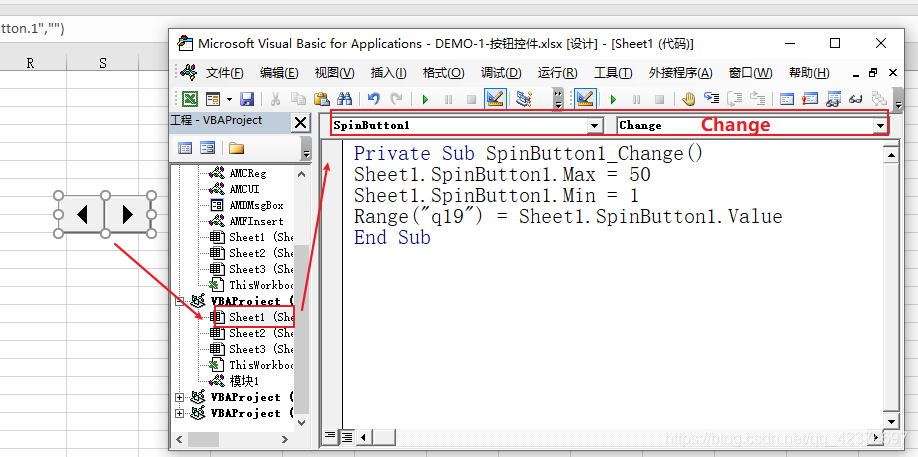The image size is (918, 457).
Task: Open project panel toolbar overflow arrow
Action: pos(306,148)
